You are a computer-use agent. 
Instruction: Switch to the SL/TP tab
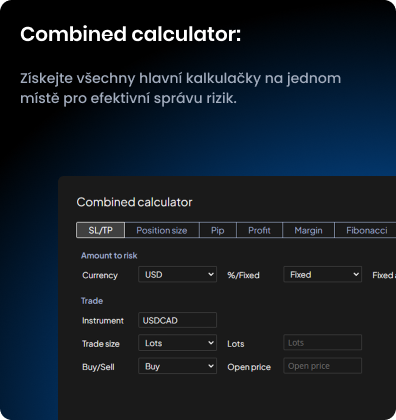[x=100, y=230]
